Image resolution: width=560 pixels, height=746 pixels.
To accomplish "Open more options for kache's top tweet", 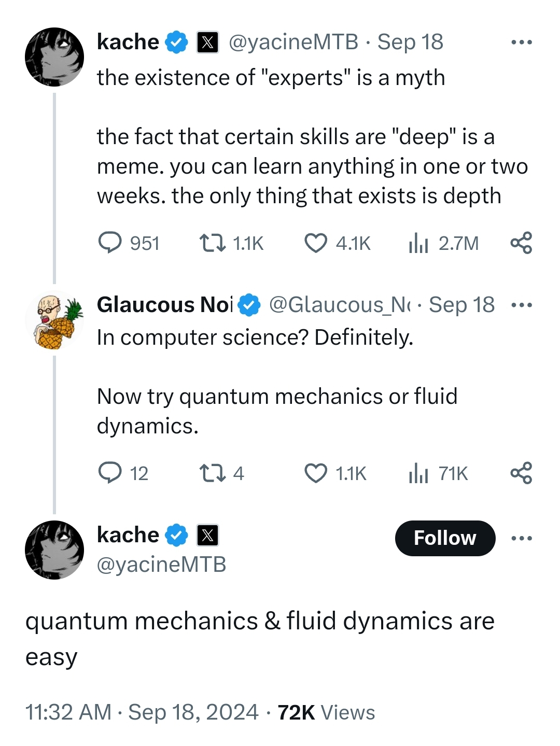I will click(521, 42).
